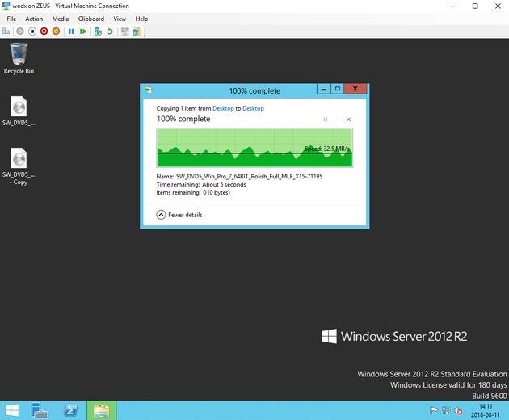This screenshot has height=420, width=509.
Task: Click copy dialog title bar icon
Action: tap(149, 90)
